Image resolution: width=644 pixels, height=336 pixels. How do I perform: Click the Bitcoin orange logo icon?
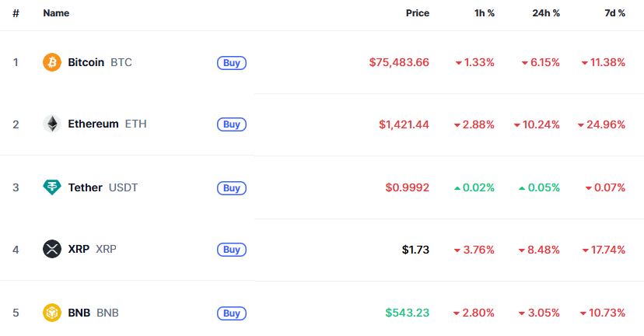point(52,62)
